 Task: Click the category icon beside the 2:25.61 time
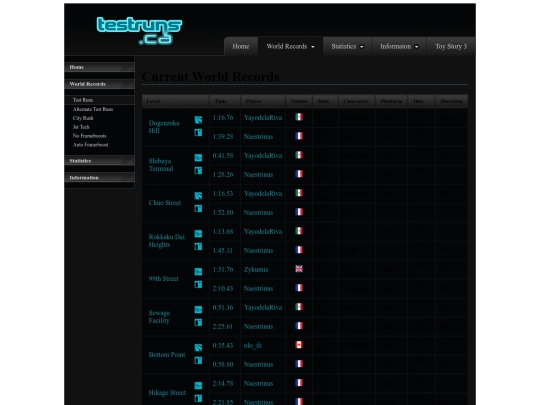tap(198, 322)
